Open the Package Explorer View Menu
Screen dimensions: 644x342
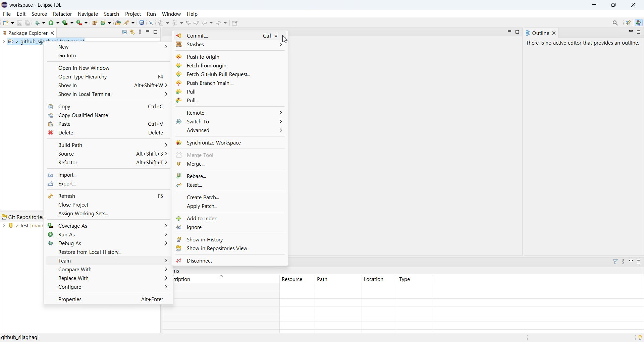tap(140, 32)
